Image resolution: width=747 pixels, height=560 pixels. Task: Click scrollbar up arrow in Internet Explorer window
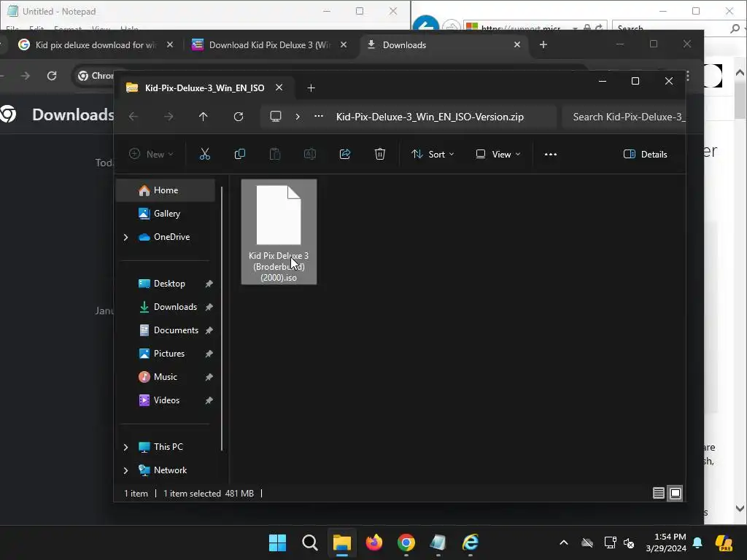point(740,73)
